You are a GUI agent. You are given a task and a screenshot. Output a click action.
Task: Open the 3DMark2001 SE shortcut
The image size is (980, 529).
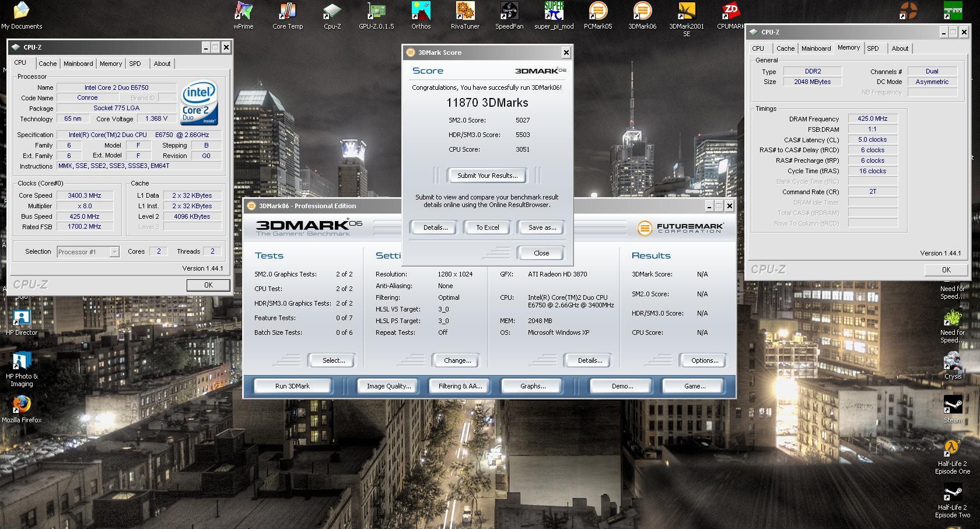(687, 19)
